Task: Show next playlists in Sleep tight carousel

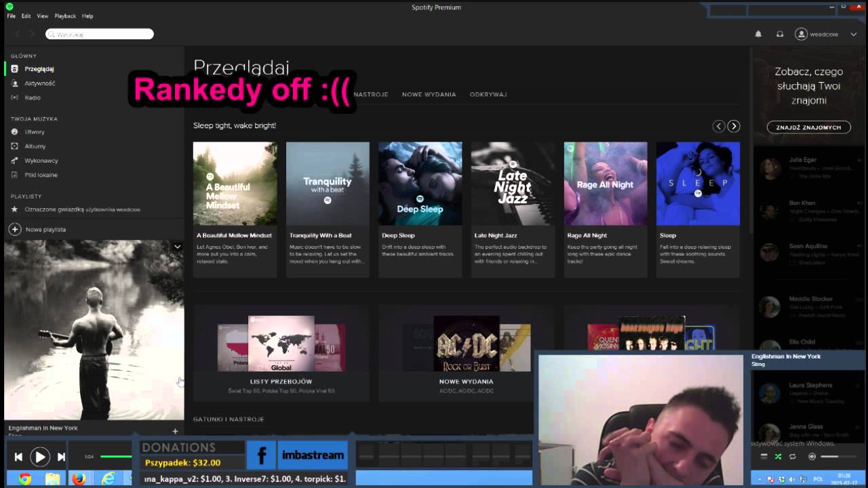Action: 734,126
